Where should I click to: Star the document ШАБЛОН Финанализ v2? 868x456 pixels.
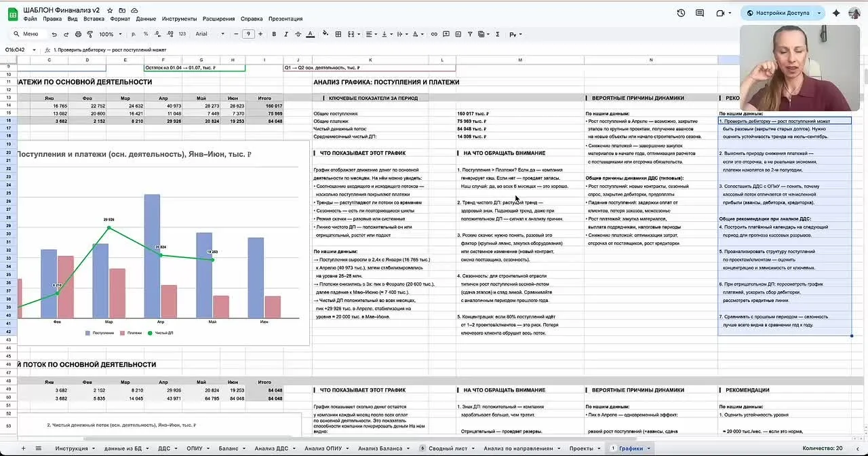[x=110, y=10]
